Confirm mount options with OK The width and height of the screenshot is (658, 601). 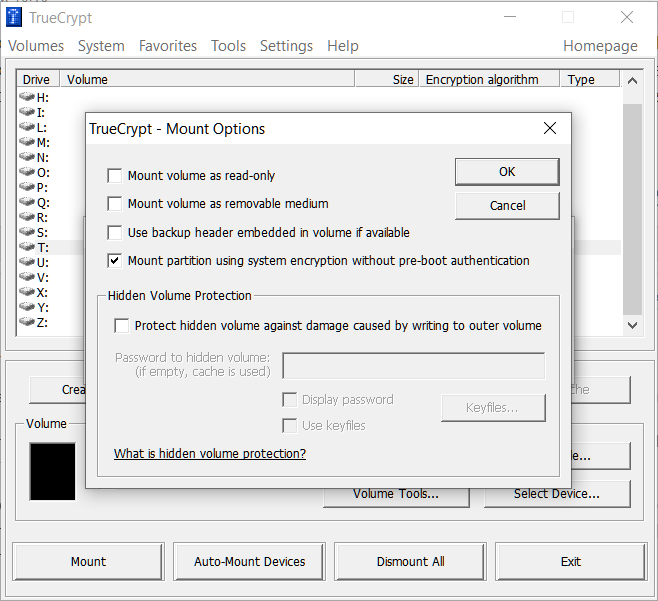point(507,172)
